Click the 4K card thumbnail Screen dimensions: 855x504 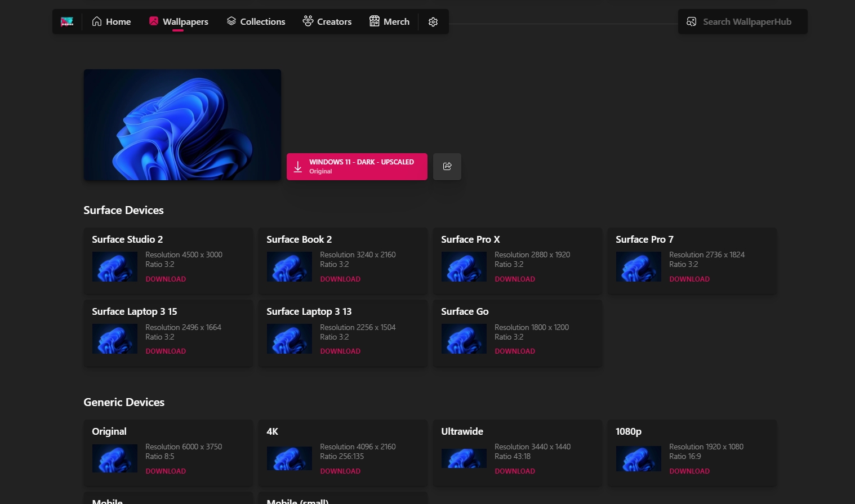tap(290, 458)
